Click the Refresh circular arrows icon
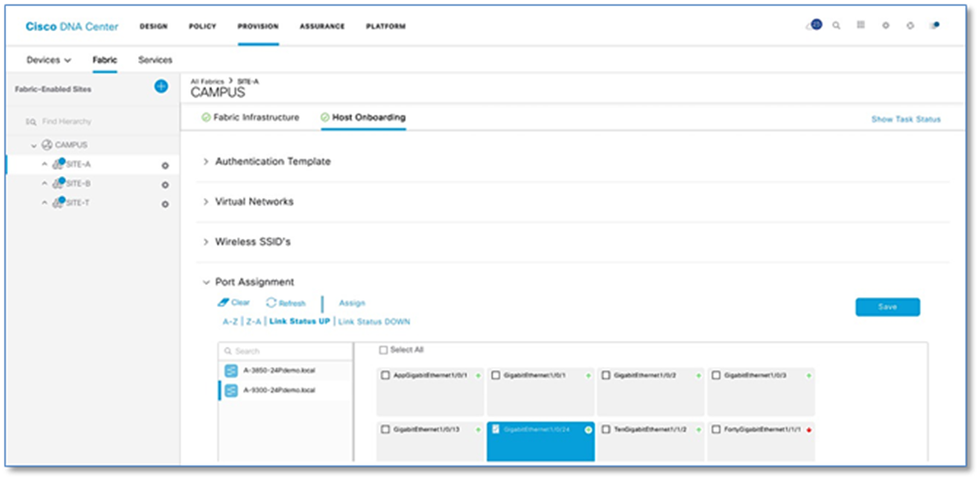 (x=271, y=302)
